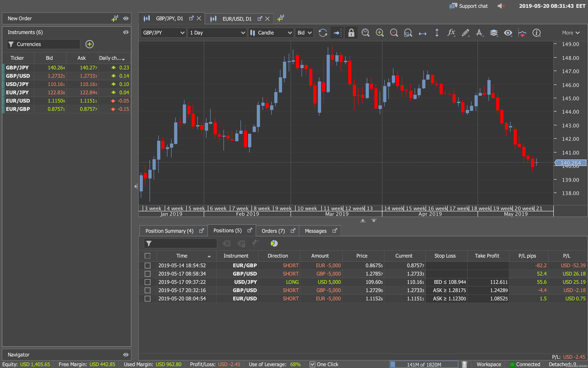Viewport: 588px width, 368px height.
Task: Detach the GBP/JPY chart tab
Action: tap(192, 18)
